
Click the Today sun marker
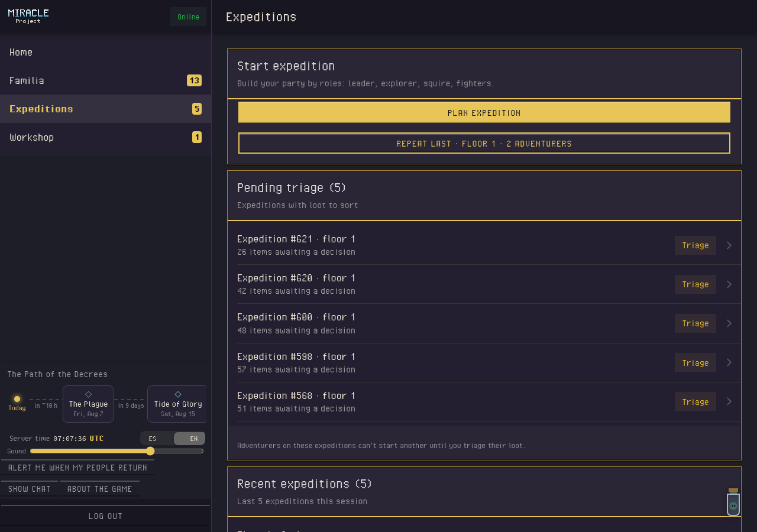coord(17,399)
